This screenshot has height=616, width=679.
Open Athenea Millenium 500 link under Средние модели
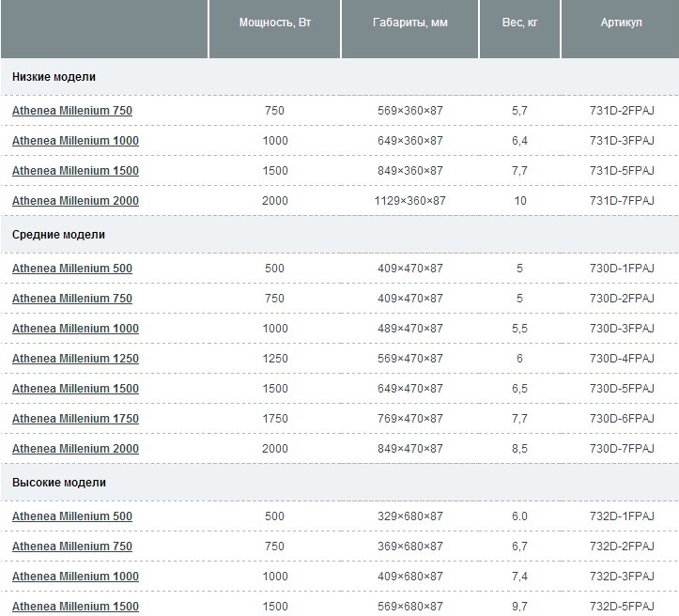pos(72,269)
